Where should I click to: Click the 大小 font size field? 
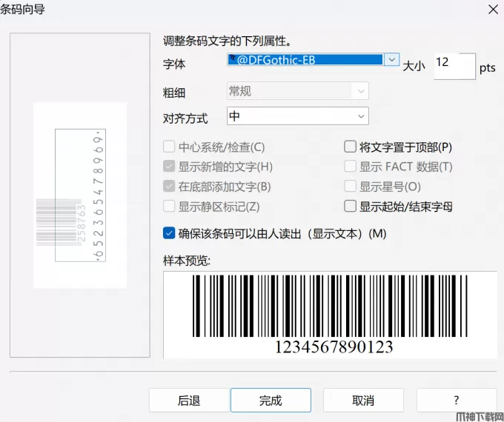click(x=453, y=65)
